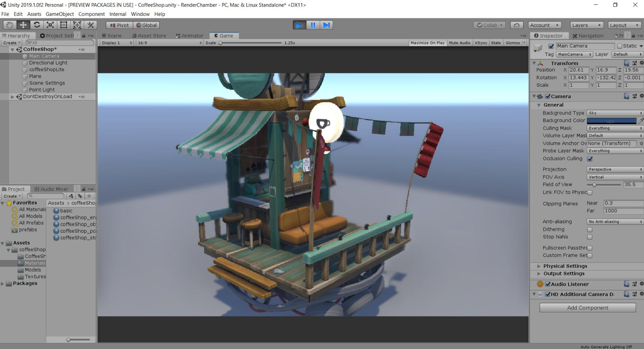
Task: Click the Step forward button
Action: (x=326, y=25)
